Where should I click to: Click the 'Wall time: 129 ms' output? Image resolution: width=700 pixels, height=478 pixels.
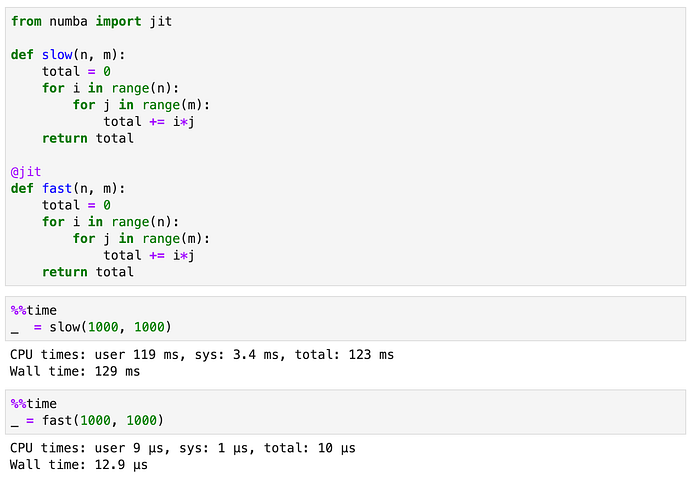75,371
